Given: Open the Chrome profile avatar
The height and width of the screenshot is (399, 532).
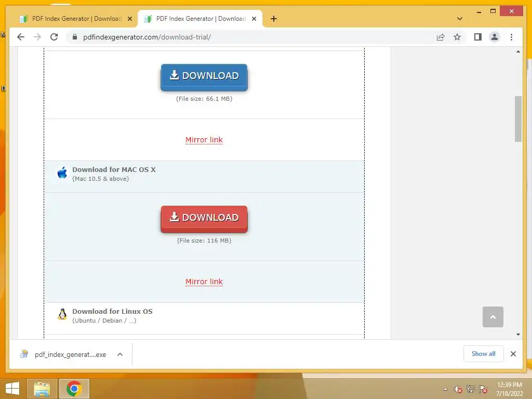Looking at the screenshot, I should click(495, 37).
